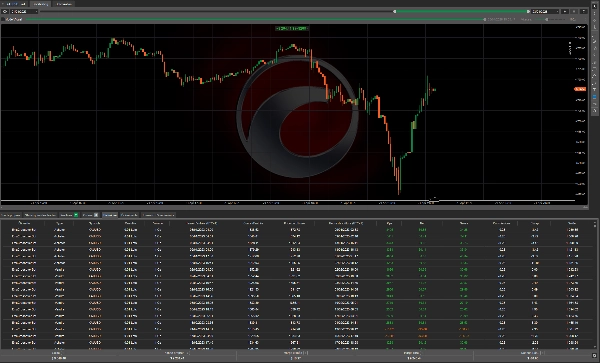The width and height of the screenshot is (600, 363).
Task: Sort by the Balance column header
Action: 572,223
